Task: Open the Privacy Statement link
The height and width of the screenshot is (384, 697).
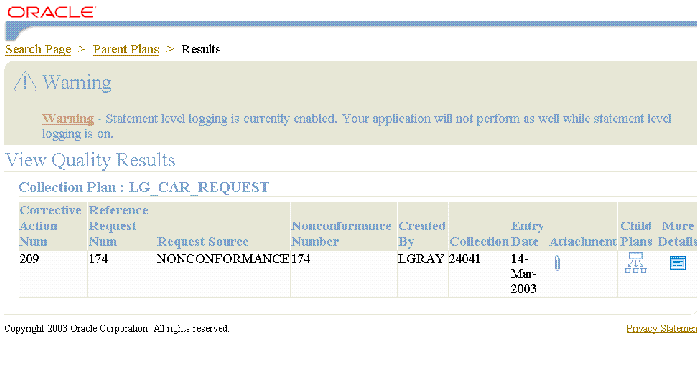Action: (x=661, y=328)
